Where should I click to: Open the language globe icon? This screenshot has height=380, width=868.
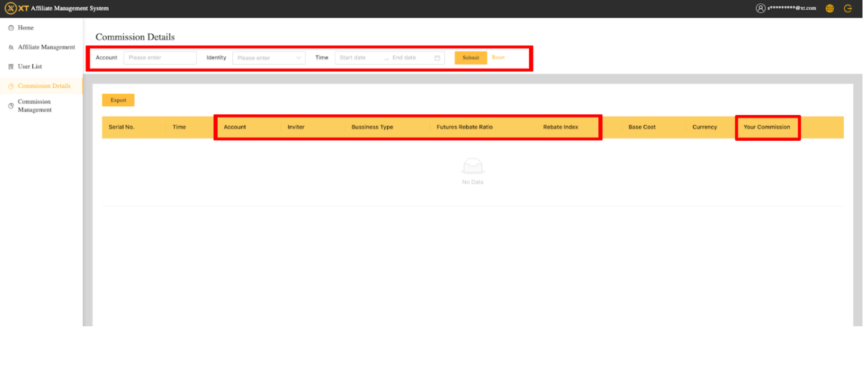829,9
